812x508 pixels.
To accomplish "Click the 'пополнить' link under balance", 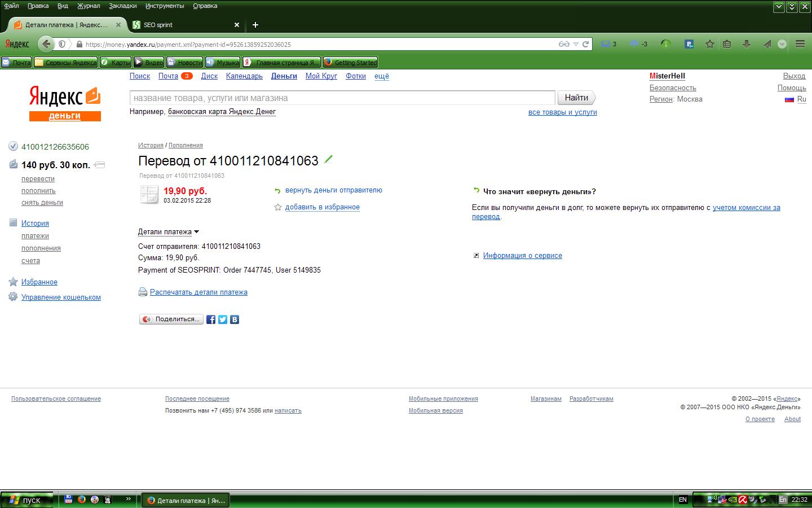I will click(38, 191).
